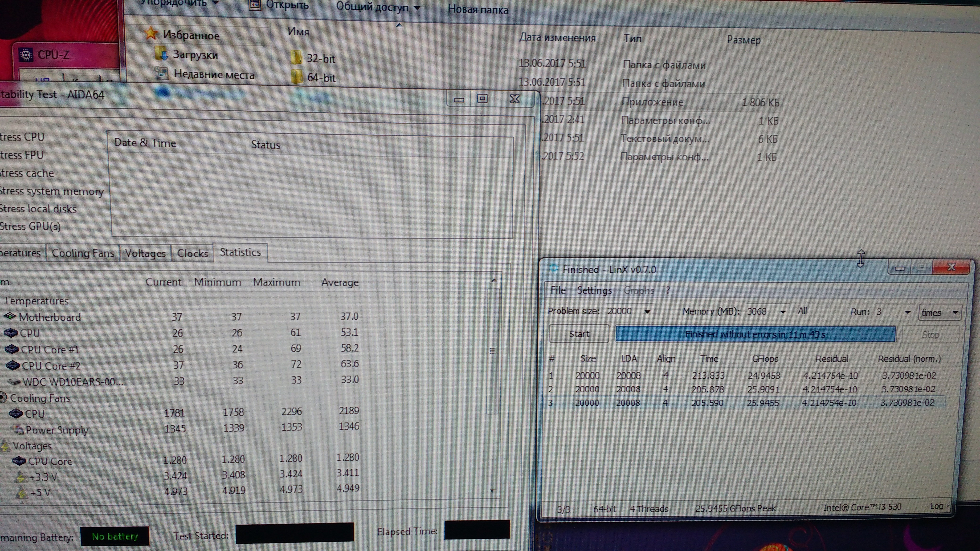
Task: Expand the times unit dropdown
Action: click(x=955, y=312)
